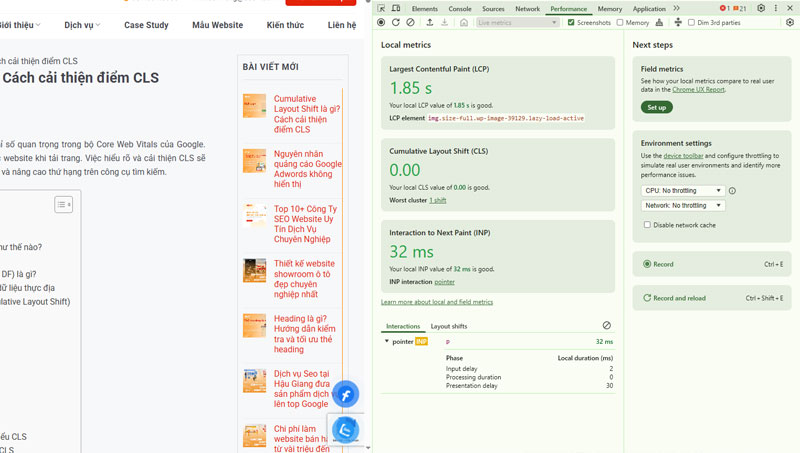Expand the Giới thiệu menu

[x=19, y=25]
